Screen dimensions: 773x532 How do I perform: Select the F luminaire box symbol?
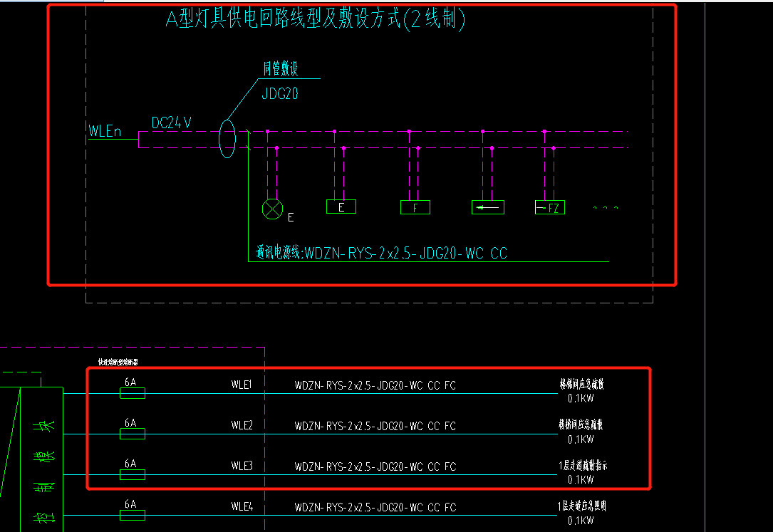[415, 207]
